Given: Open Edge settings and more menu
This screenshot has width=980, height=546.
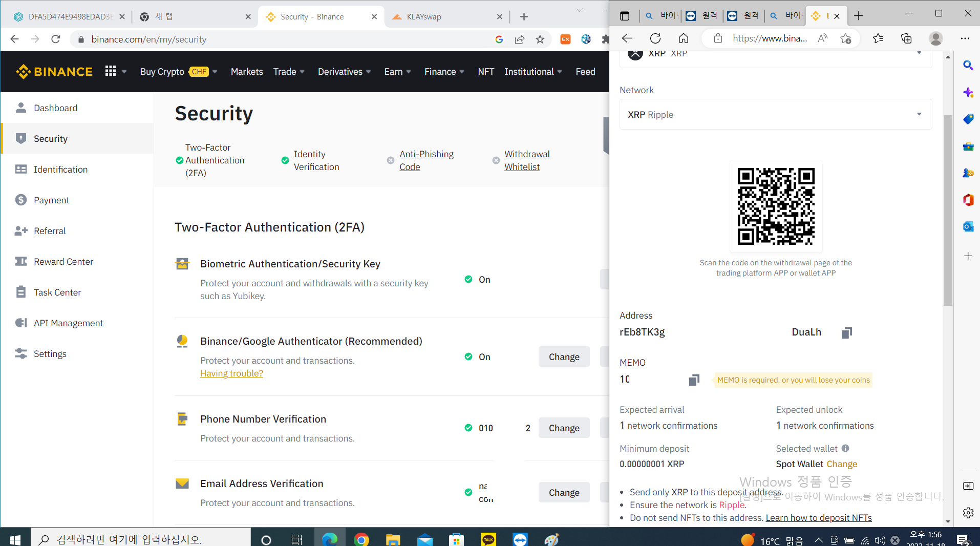Looking at the screenshot, I should pos(965,38).
